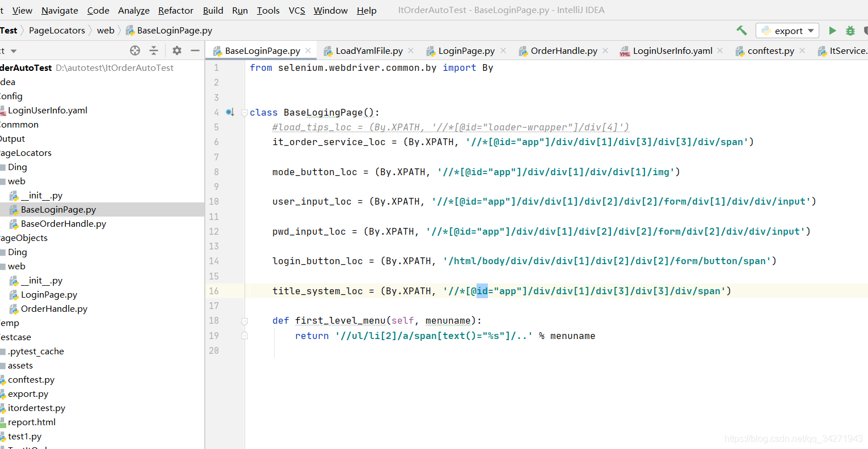Click the gutter override icon on line 4

pyautogui.click(x=230, y=112)
